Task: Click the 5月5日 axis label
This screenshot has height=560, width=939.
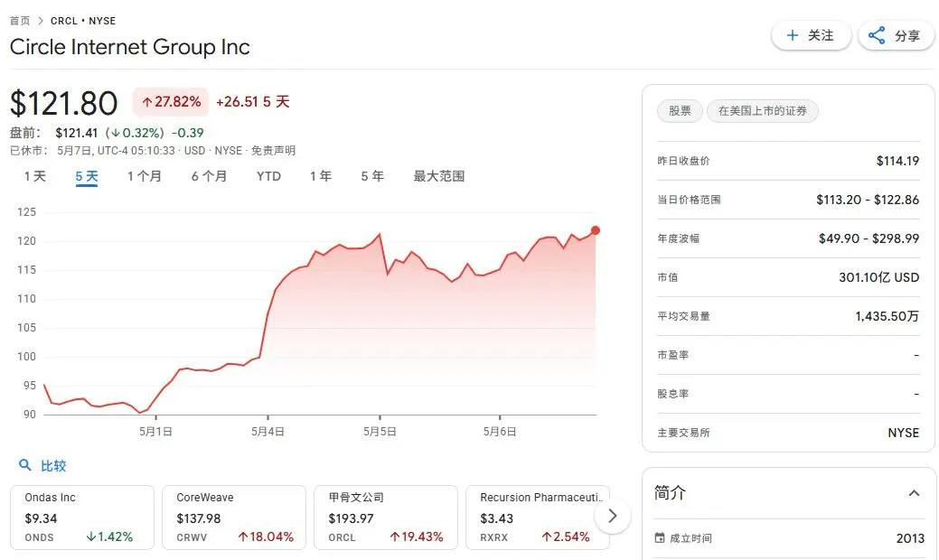Action: click(x=380, y=432)
